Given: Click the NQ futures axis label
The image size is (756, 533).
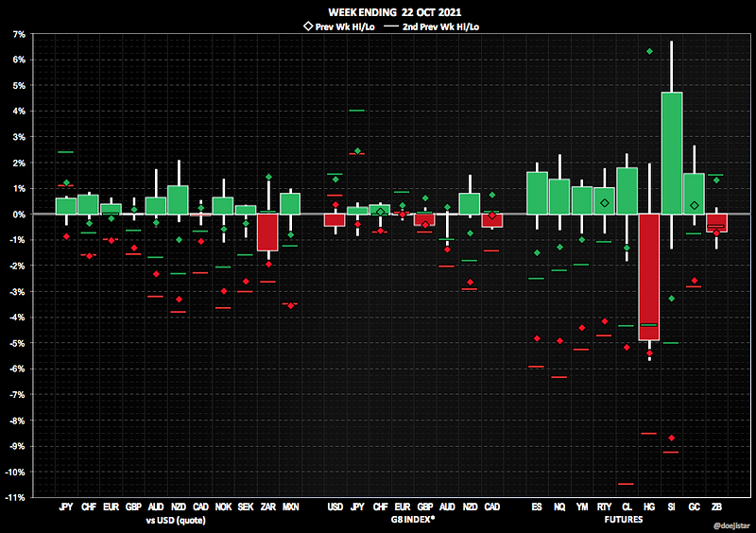Looking at the screenshot, I should tap(559, 507).
